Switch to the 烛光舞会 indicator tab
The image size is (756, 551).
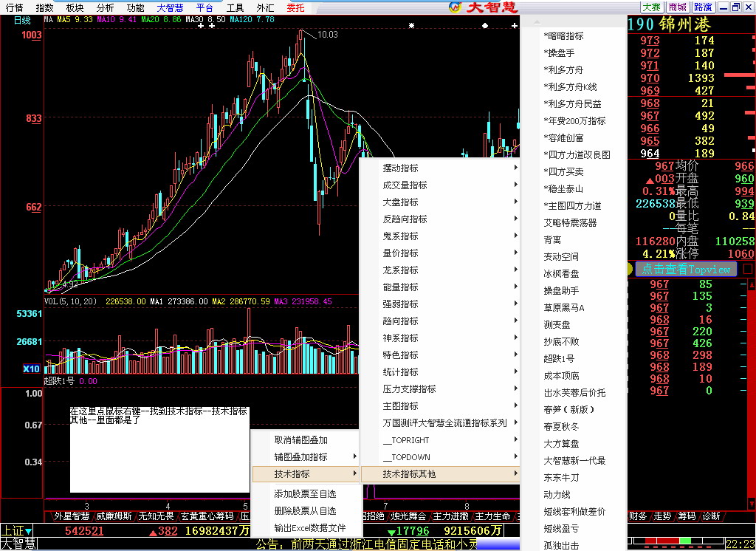pos(408,516)
